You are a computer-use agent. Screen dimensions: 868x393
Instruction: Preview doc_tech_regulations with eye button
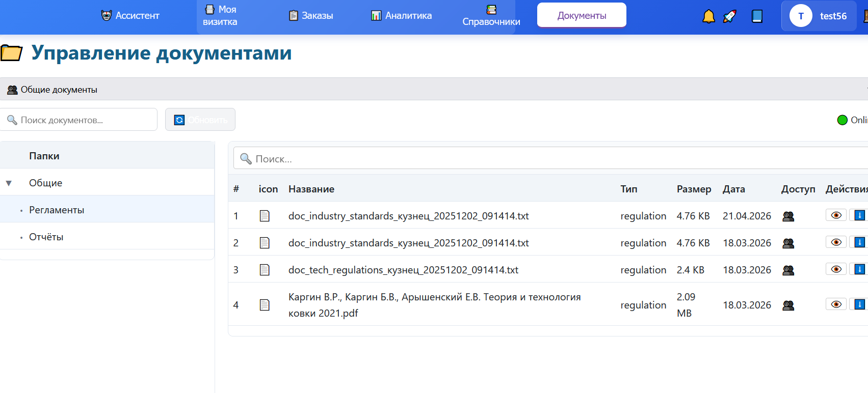tap(836, 269)
